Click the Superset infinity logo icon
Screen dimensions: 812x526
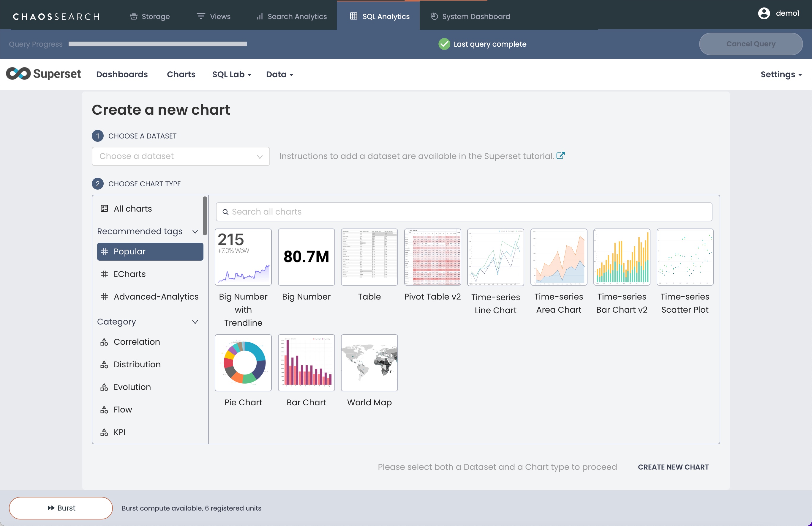pos(18,74)
